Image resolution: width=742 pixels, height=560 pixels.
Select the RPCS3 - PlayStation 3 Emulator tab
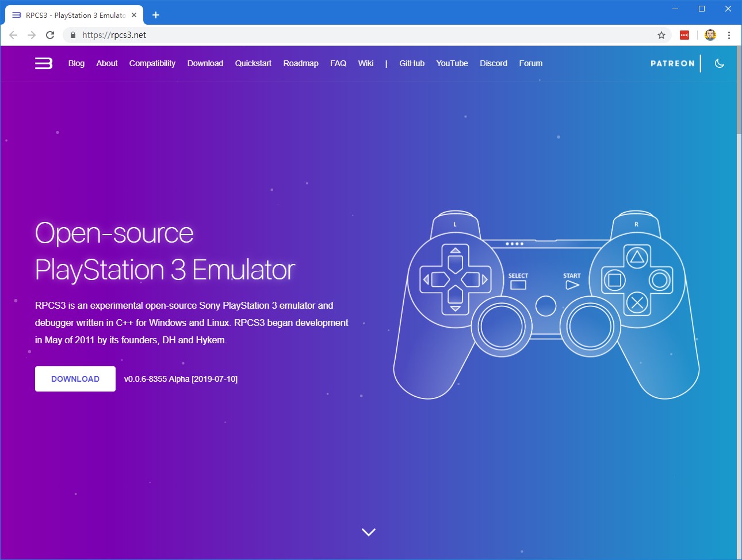coord(74,15)
